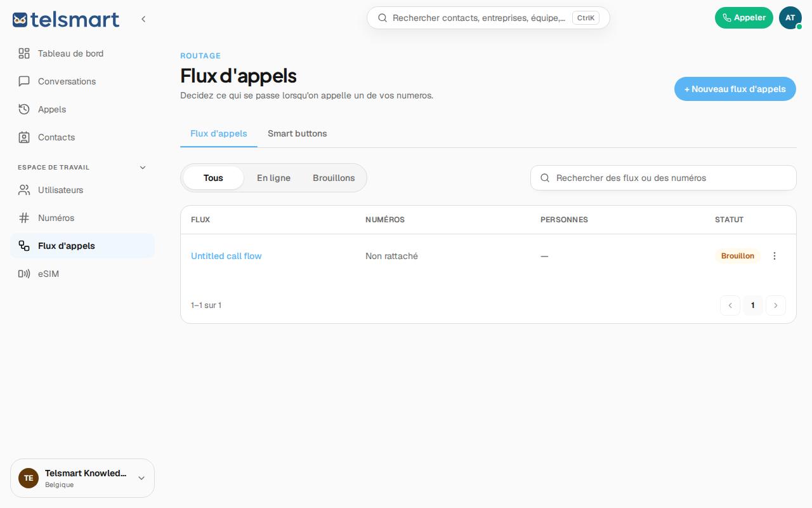The image size is (812, 508).
Task: Create a Nouveau flux d'appels
Action: (735, 89)
